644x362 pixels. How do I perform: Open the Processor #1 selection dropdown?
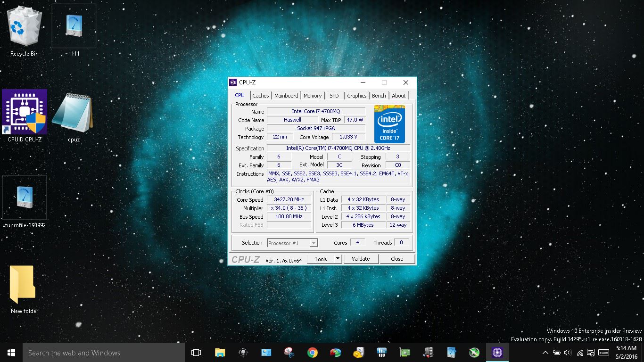coord(292,243)
